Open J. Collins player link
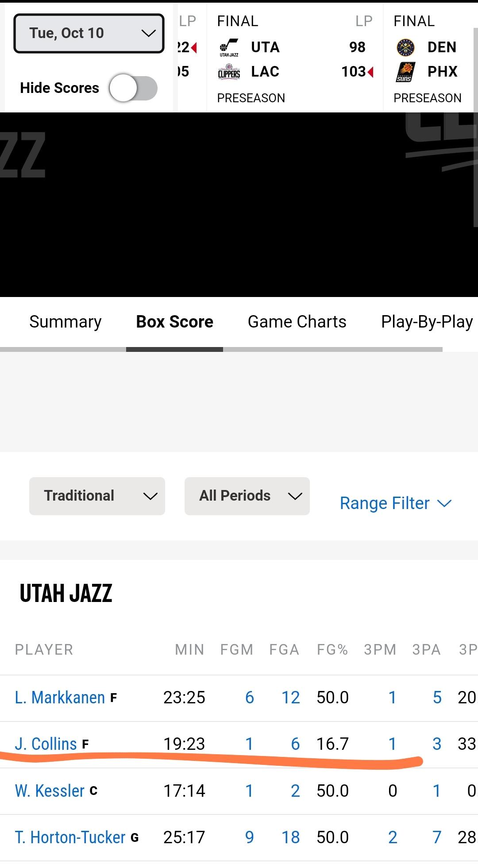Viewport: 478px width, 868px height. pos(46,744)
